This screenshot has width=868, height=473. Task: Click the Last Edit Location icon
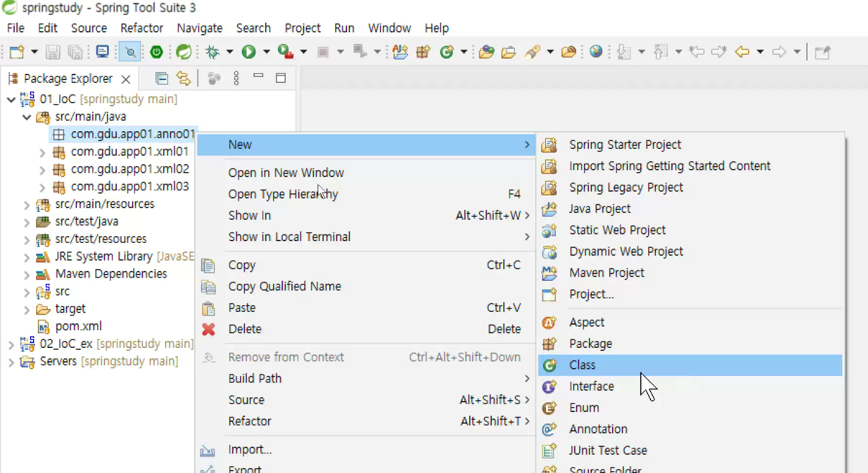click(696, 52)
